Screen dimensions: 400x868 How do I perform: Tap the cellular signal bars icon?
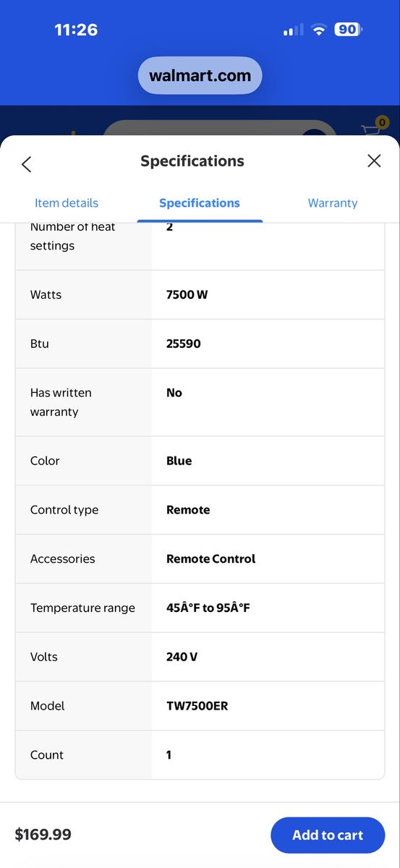click(294, 30)
